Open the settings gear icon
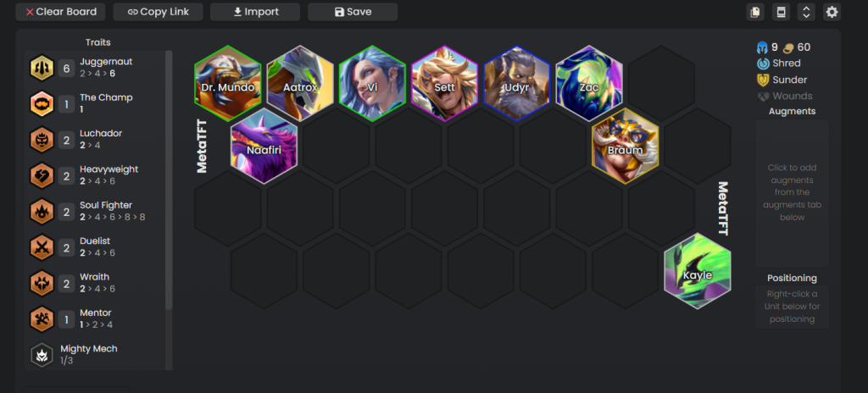 832,12
